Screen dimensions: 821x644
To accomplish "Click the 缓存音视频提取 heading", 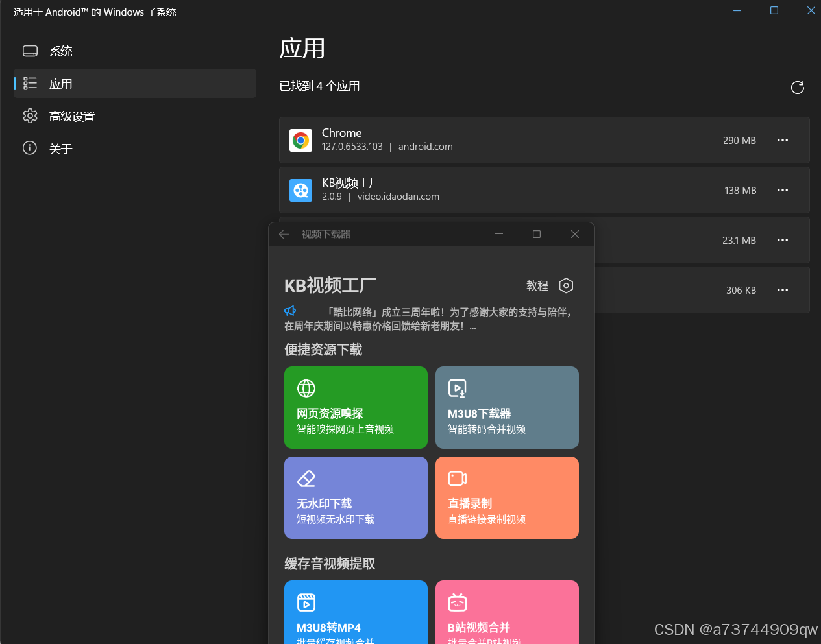I will tap(330, 564).
